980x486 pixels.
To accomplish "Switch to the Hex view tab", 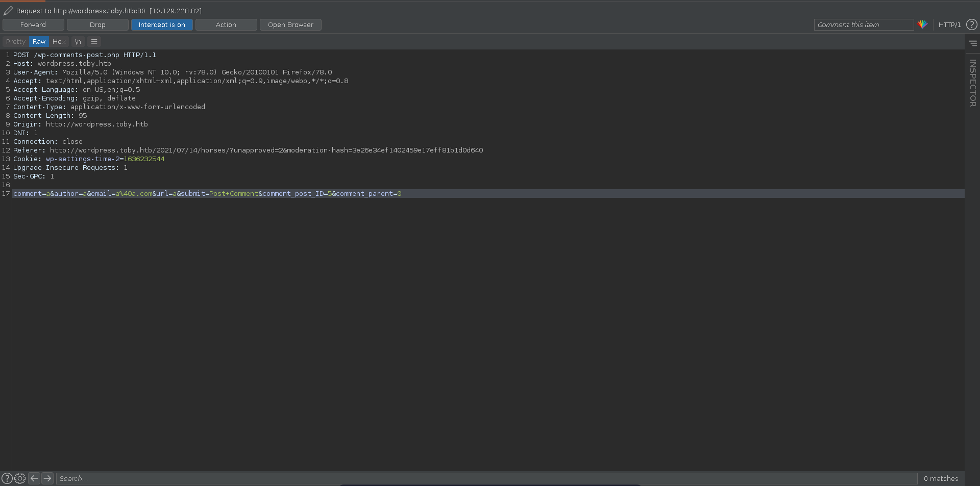I will pyautogui.click(x=59, y=42).
